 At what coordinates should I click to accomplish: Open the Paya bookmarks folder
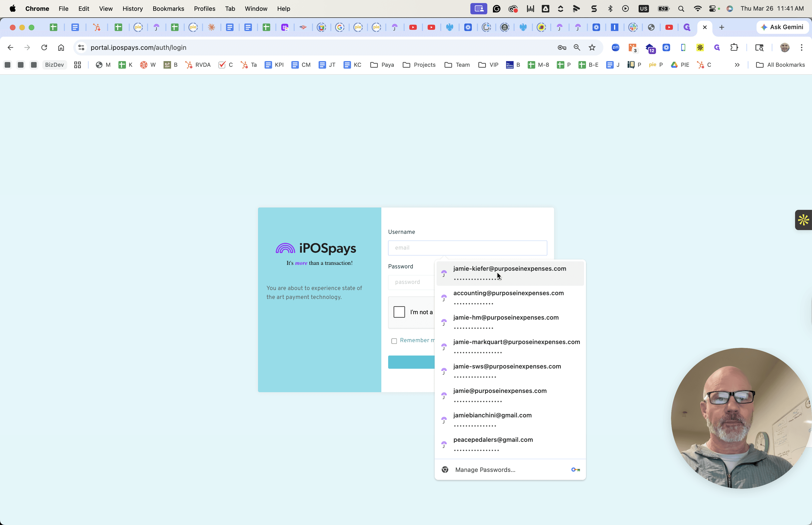(382, 65)
